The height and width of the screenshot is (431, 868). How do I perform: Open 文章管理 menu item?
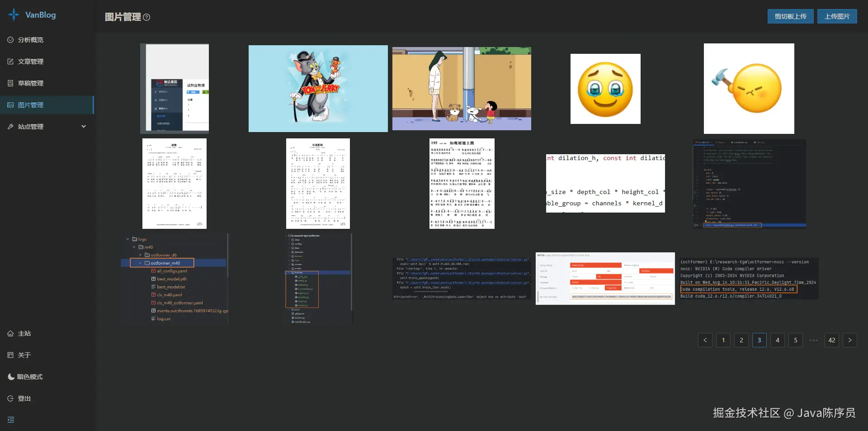pyautogui.click(x=47, y=62)
